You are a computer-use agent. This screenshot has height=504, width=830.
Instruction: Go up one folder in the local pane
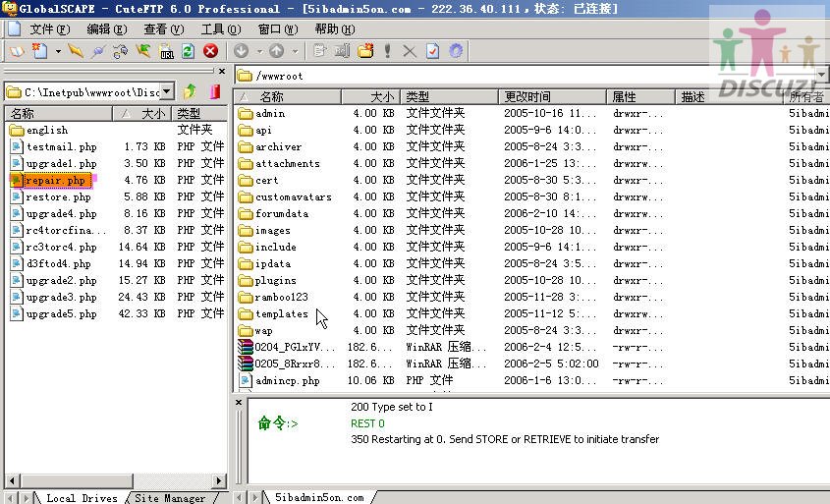coord(190,92)
